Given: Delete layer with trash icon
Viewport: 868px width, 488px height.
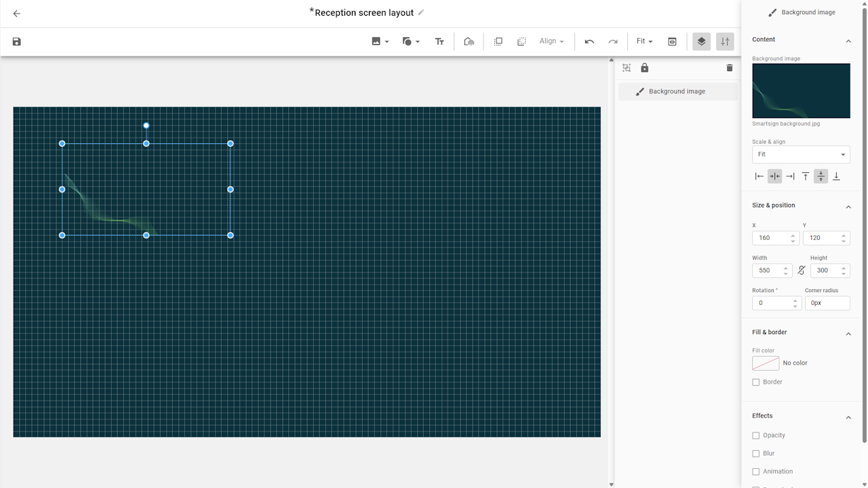Looking at the screenshot, I should 730,68.
